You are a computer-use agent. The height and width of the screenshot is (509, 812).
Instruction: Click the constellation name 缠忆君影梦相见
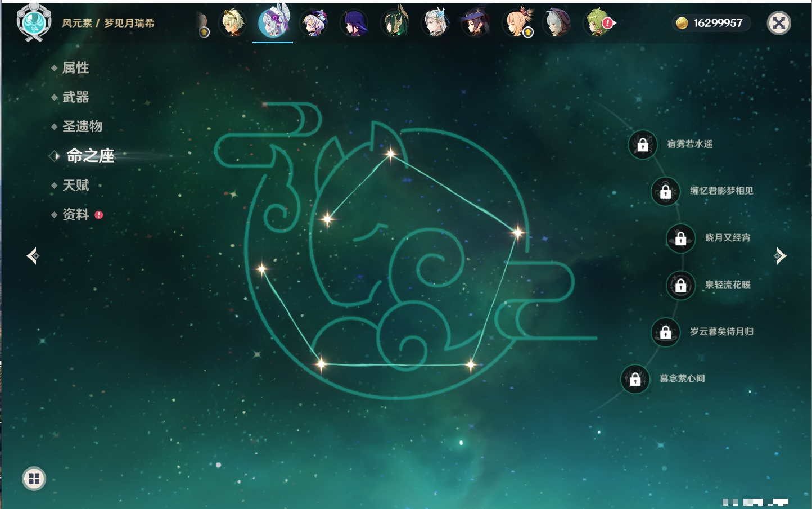(721, 191)
